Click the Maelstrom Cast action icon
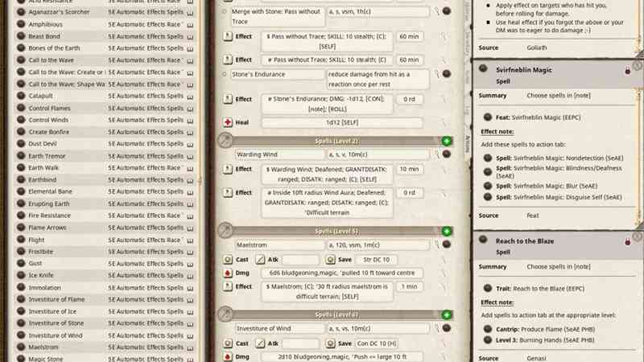The height and width of the screenshot is (362, 644). (228, 260)
